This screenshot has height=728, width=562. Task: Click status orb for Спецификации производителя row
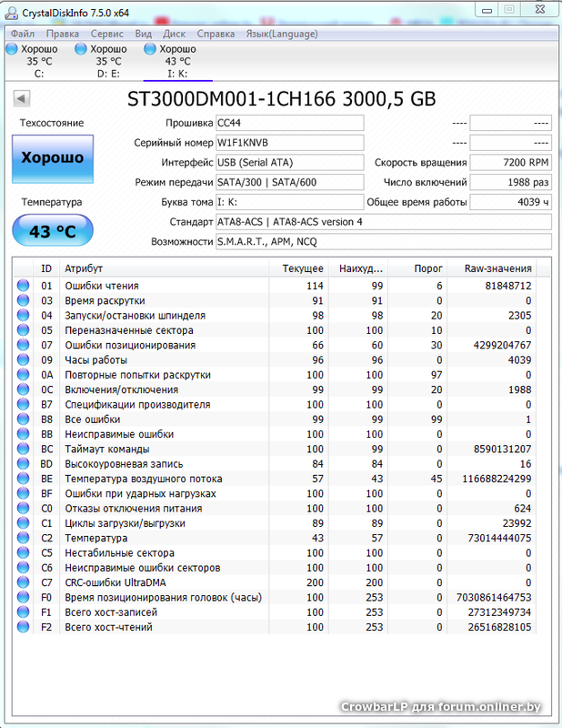point(24,404)
